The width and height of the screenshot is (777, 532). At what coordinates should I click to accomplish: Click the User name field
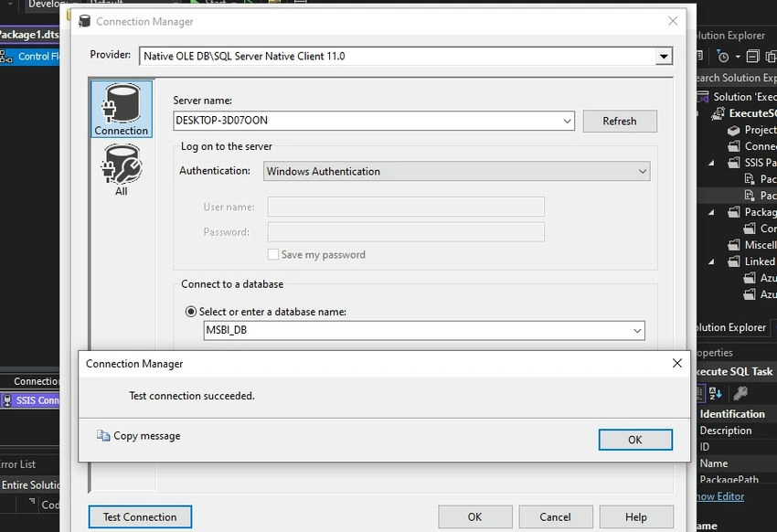point(406,207)
